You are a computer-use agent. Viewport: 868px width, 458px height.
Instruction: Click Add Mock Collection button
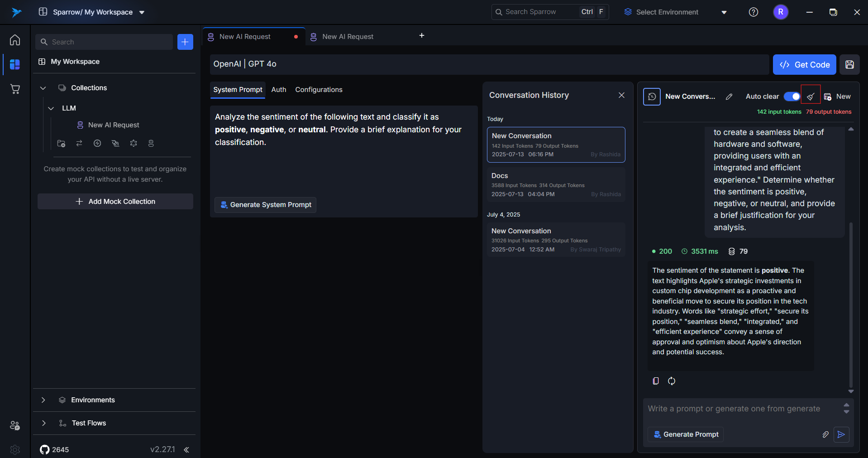(115, 202)
